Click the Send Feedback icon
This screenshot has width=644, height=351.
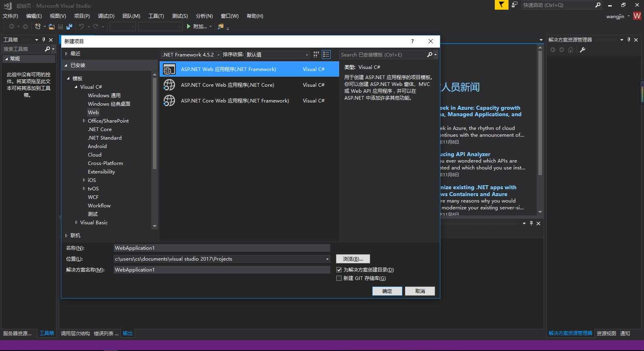515,5
